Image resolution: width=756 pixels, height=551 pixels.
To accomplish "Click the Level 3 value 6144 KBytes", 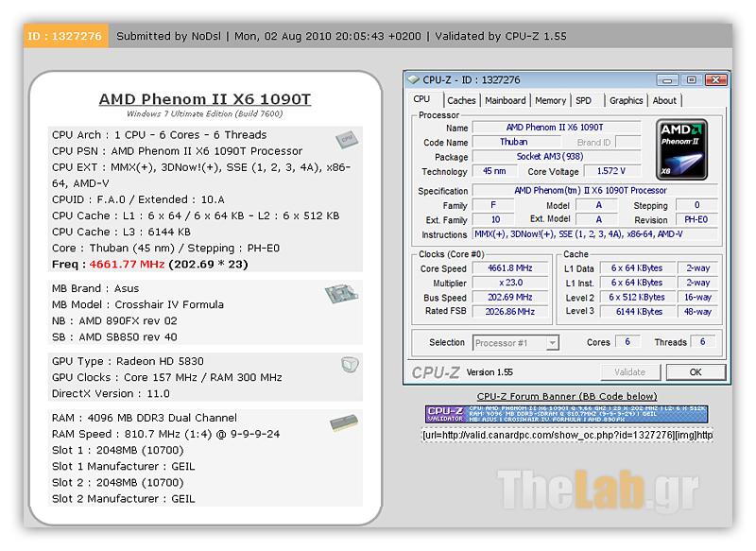I will 637,311.
